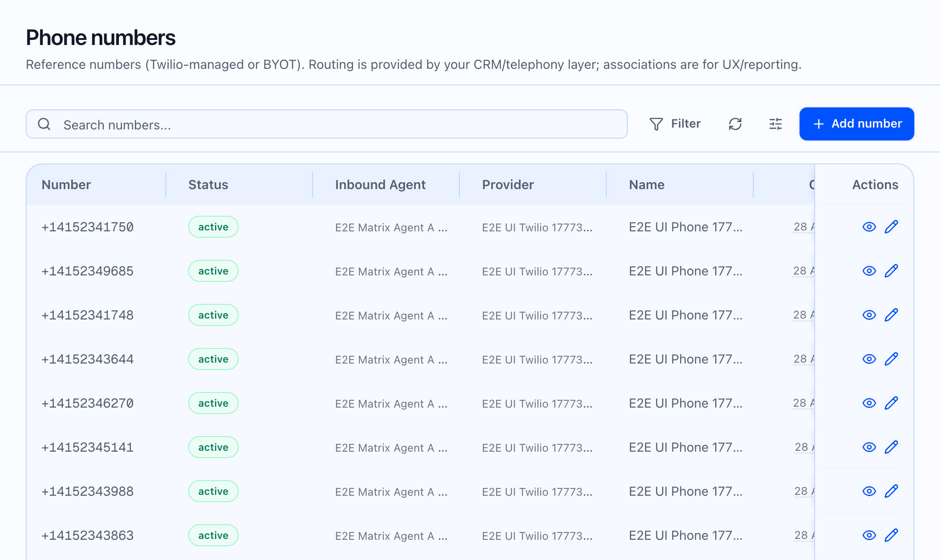Edit +14152341750 with the pencil icon
This screenshot has height=560, width=940.
click(891, 227)
